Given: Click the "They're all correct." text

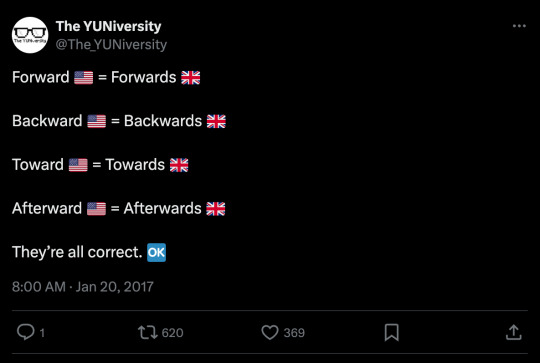Looking at the screenshot, I should 77,252.
